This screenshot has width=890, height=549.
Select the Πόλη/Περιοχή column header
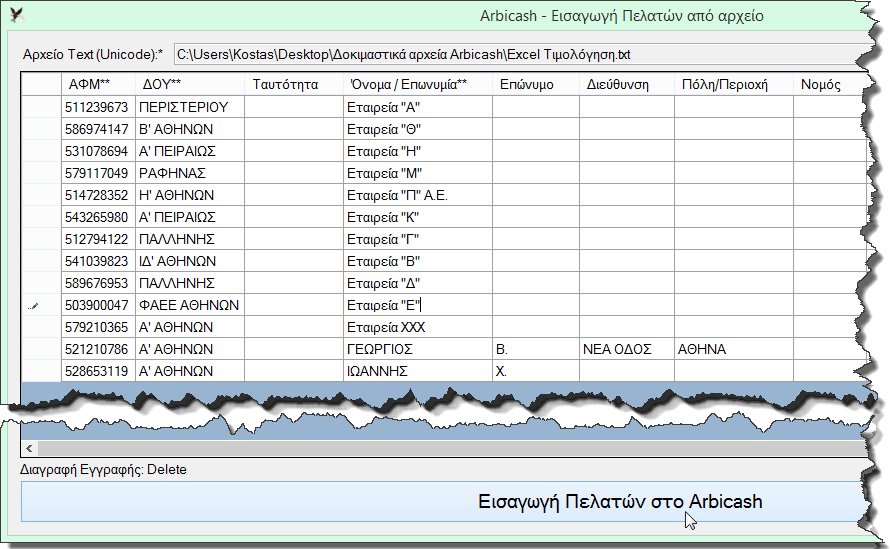(x=734, y=85)
